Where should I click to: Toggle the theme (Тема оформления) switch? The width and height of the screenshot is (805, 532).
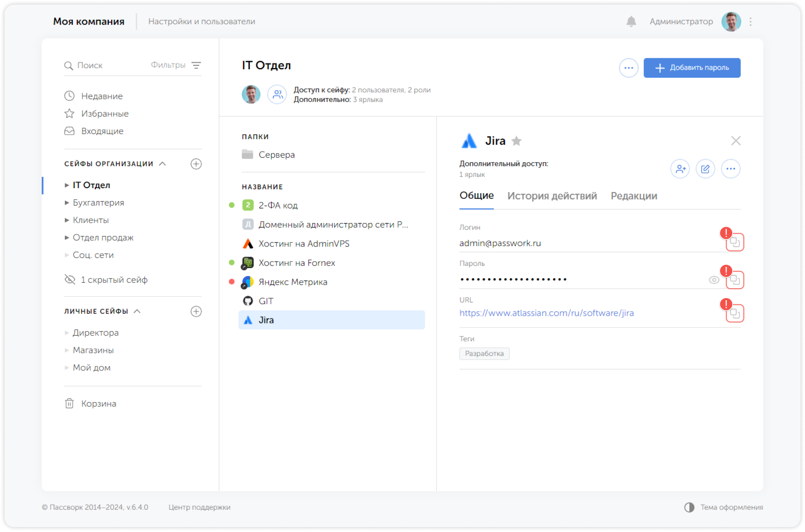click(x=689, y=507)
